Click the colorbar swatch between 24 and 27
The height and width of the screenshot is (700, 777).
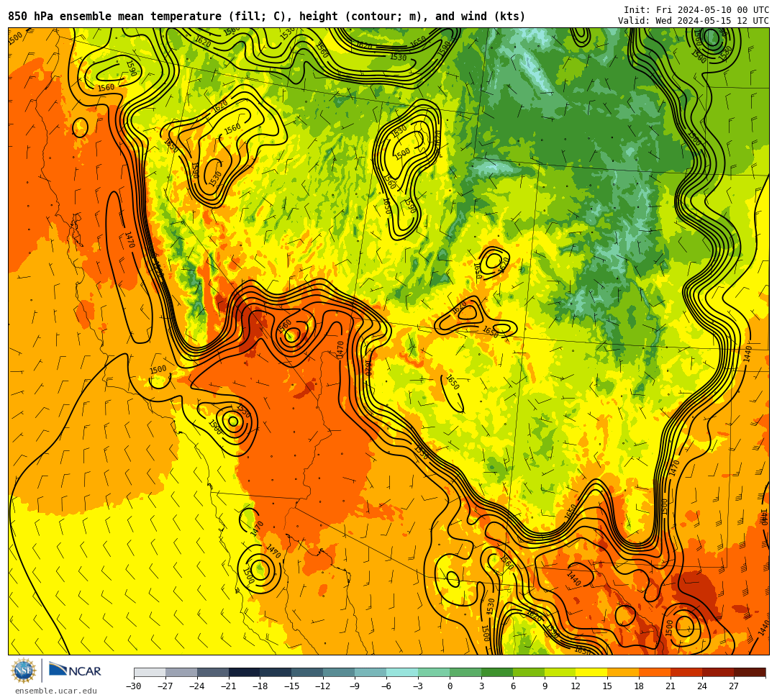(x=719, y=672)
